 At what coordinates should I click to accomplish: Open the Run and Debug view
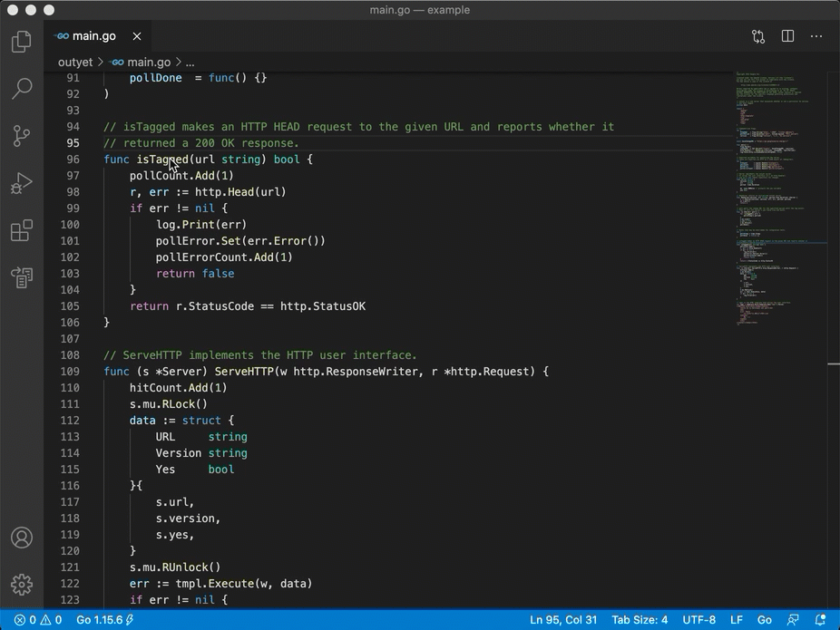click(22, 183)
